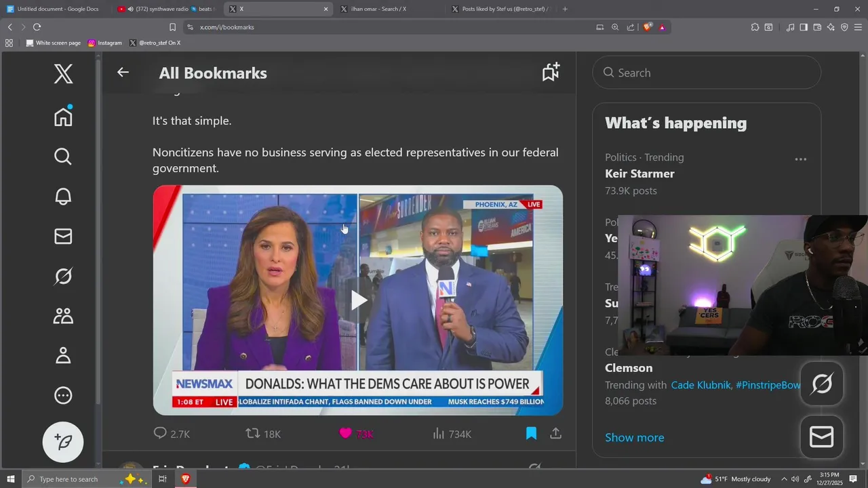Unlike the post via pink heart

346,434
